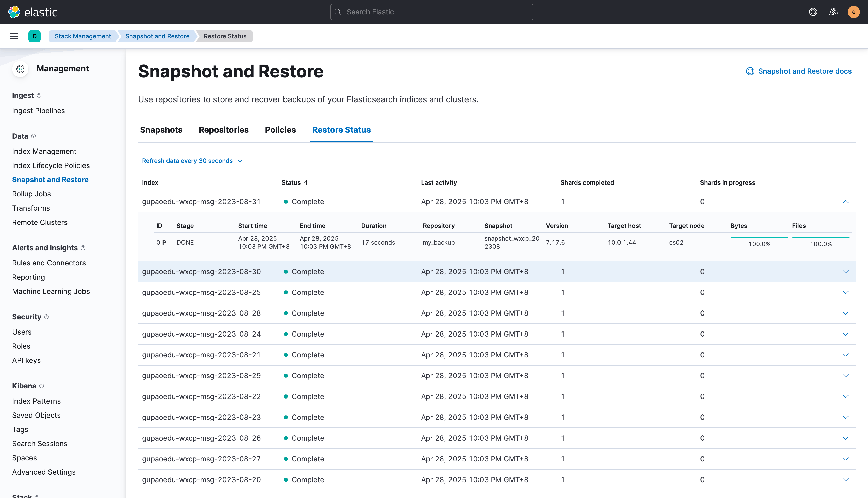Click the search magnifier icon
Viewport: 868px width, 498px height.
[338, 12]
